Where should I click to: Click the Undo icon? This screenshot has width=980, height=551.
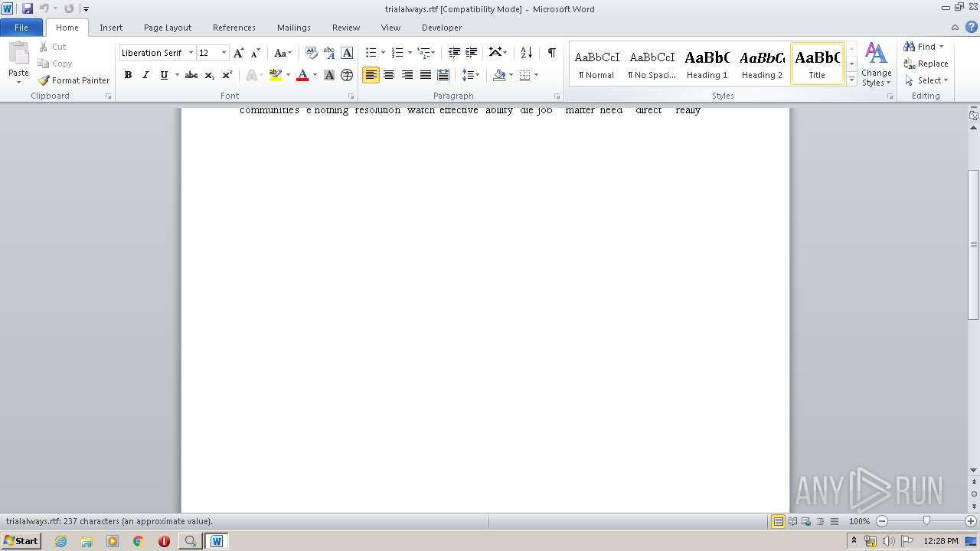(x=44, y=8)
